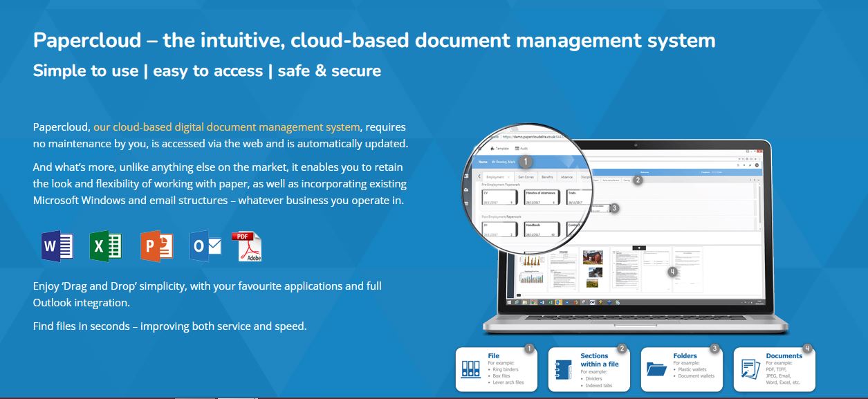Click the 'Post-Employment Paperwork' section label
868x399 pixels.
[x=502, y=216]
